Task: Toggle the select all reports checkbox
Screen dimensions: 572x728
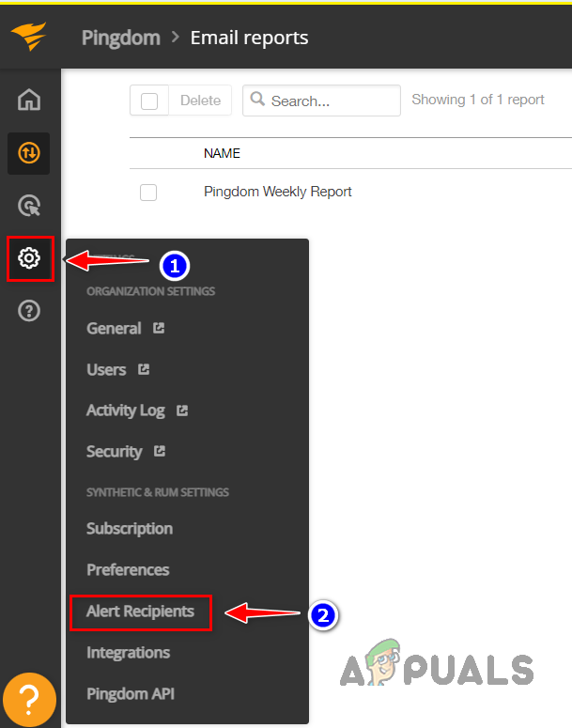Action: [149, 101]
